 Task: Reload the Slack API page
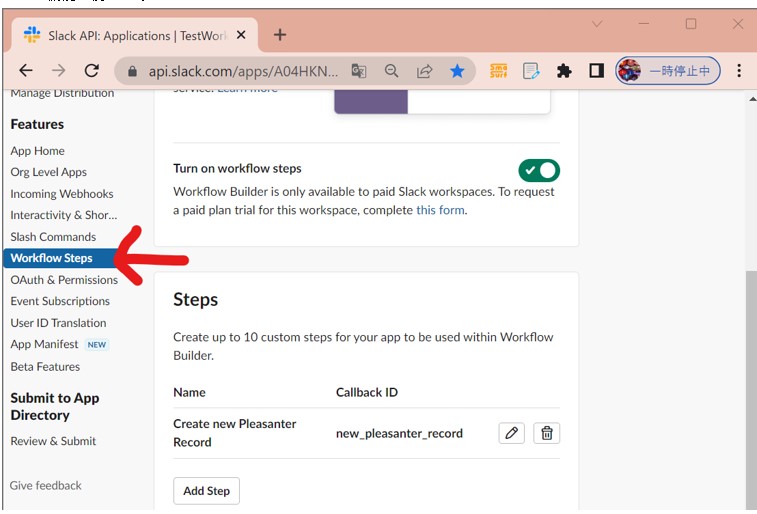(x=91, y=71)
